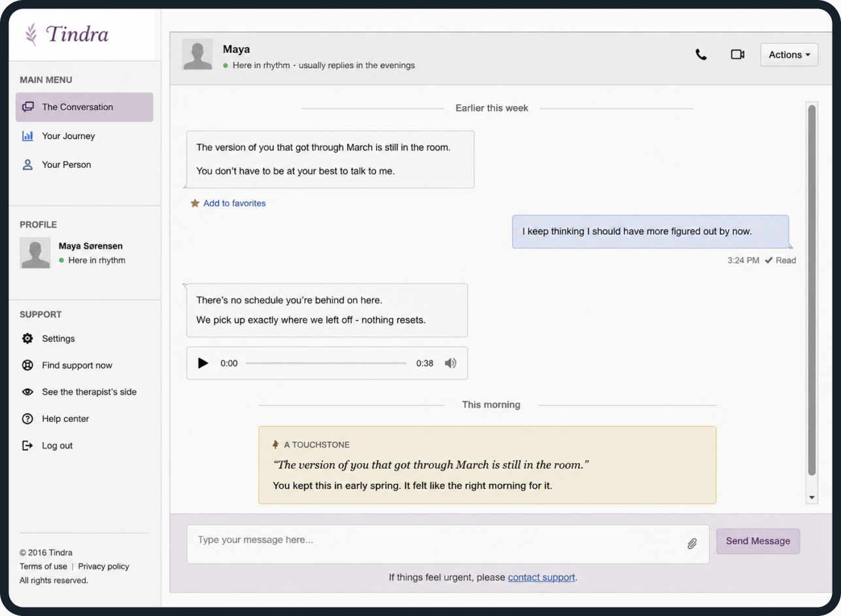Click the eye icon for therapist's side

point(27,392)
